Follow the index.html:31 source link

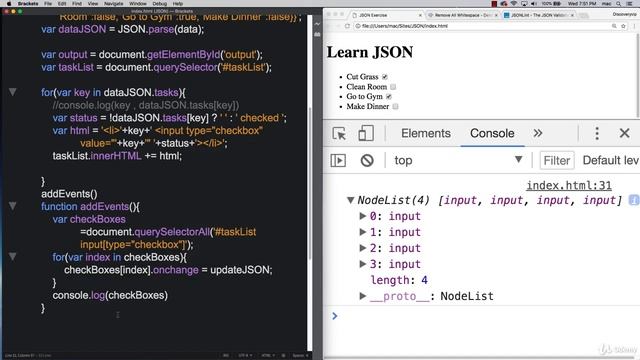pyautogui.click(x=569, y=186)
